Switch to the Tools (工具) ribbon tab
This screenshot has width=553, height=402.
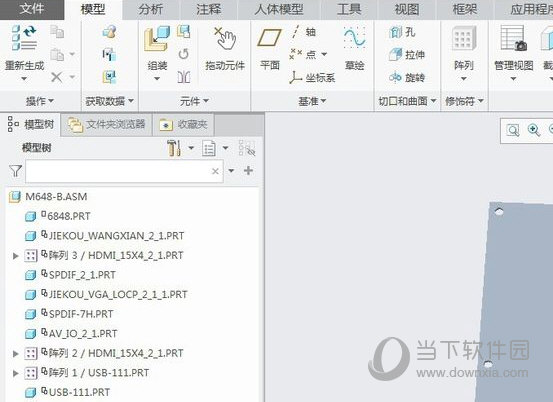pyautogui.click(x=349, y=10)
